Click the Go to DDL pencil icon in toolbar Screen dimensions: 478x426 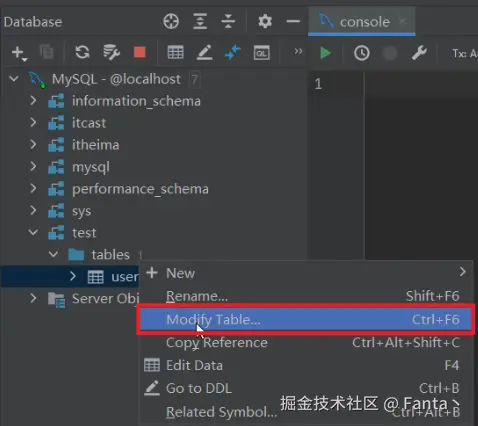tap(204, 52)
